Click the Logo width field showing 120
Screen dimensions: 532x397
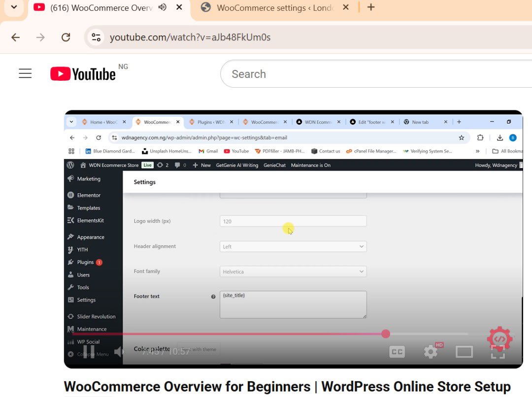pyautogui.click(x=293, y=221)
